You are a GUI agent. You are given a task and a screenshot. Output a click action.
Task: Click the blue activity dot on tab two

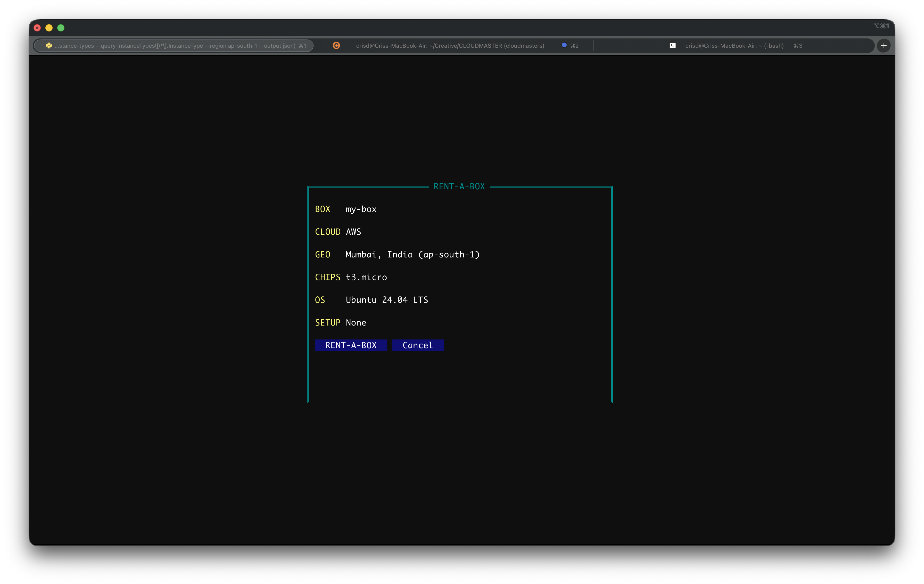tap(564, 45)
